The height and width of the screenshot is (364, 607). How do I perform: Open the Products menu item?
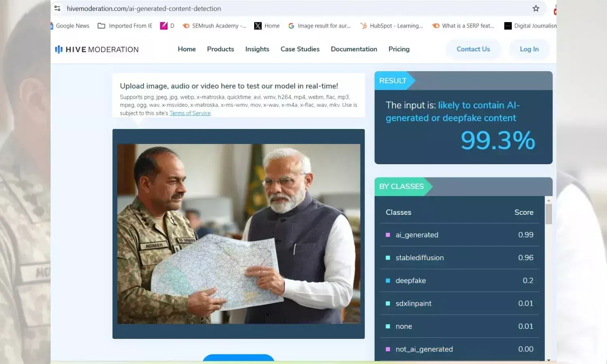tap(221, 49)
